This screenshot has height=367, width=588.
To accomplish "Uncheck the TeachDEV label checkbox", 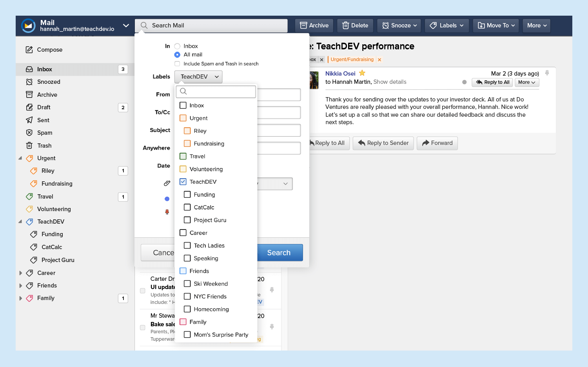I will (183, 182).
